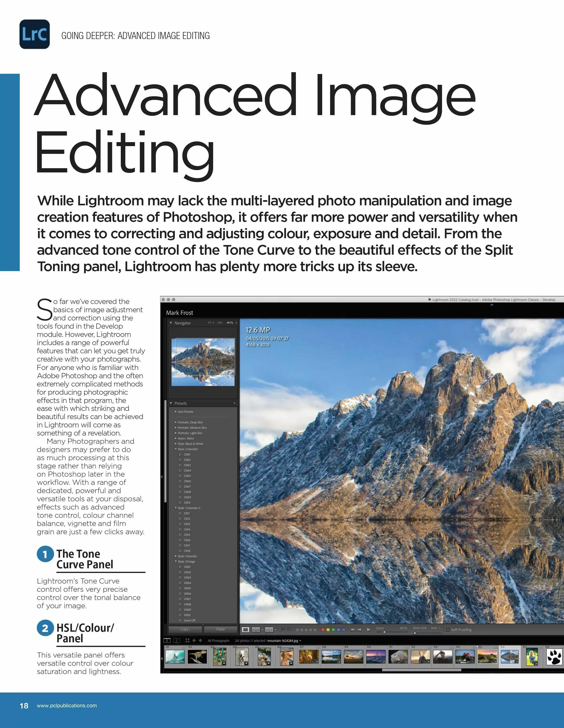The height and width of the screenshot is (728, 564).
Task: Expand the User Presets group
Action: pos(176,412)
